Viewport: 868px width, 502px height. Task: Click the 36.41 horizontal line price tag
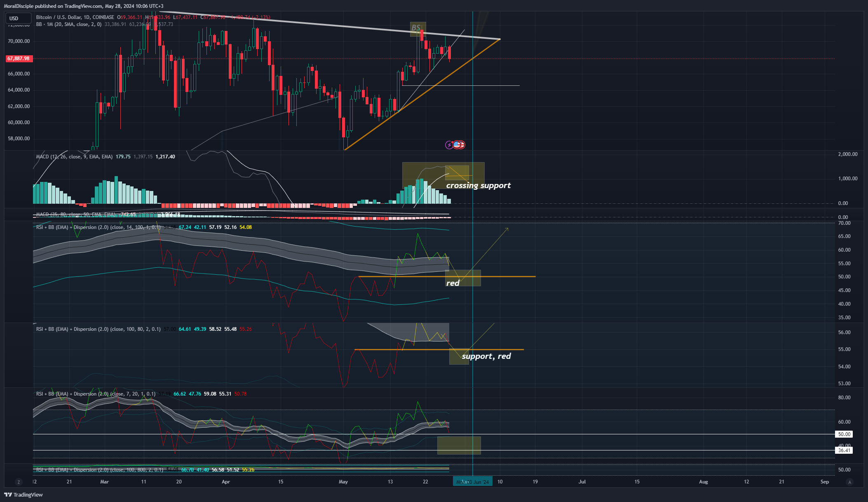[x=844, y=450]
